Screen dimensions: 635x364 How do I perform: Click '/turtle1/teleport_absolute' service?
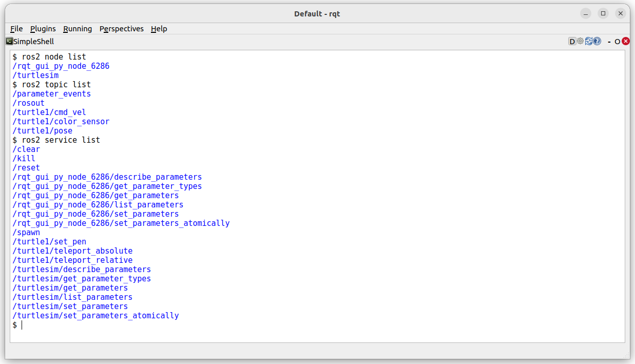[x=72, y=251]
